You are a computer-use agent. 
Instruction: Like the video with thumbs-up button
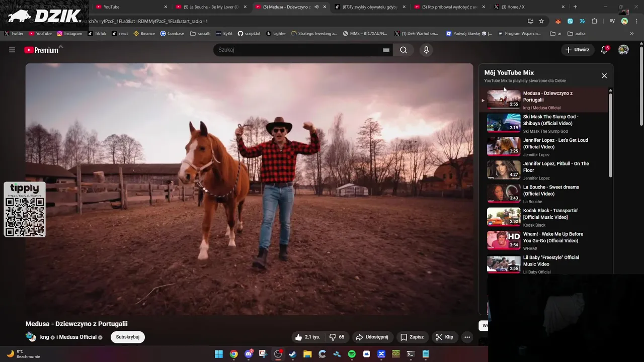[x=307, y=337]
